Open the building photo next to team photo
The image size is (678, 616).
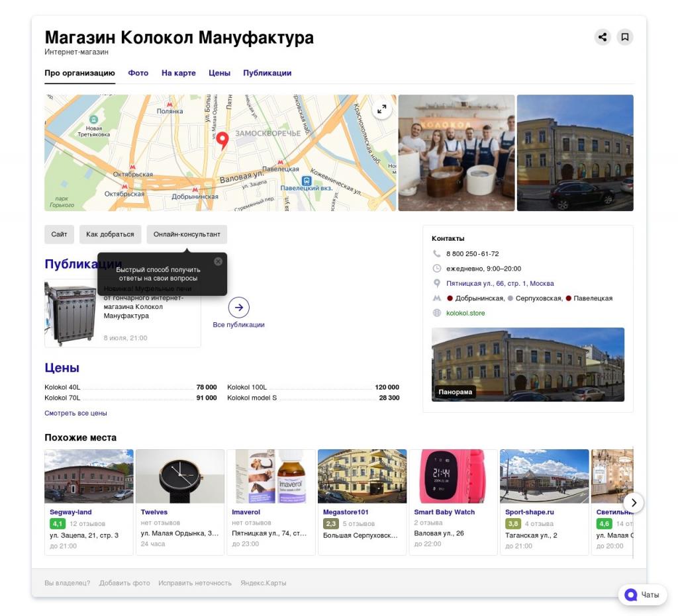(575, 153)
